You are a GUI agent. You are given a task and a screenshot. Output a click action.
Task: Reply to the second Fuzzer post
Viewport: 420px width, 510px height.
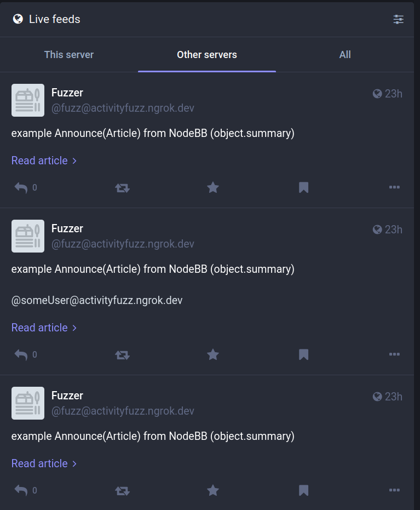pos(21,354)
